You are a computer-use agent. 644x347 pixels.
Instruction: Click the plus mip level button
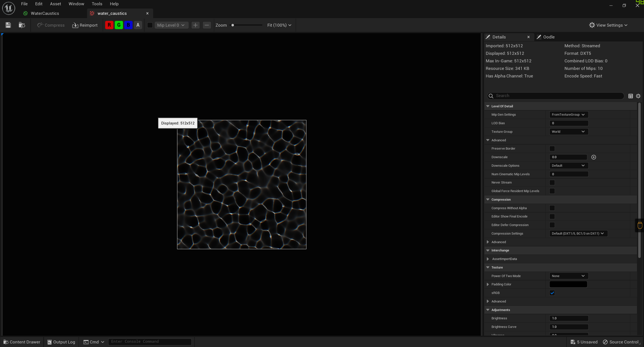(x=195, y=25)
